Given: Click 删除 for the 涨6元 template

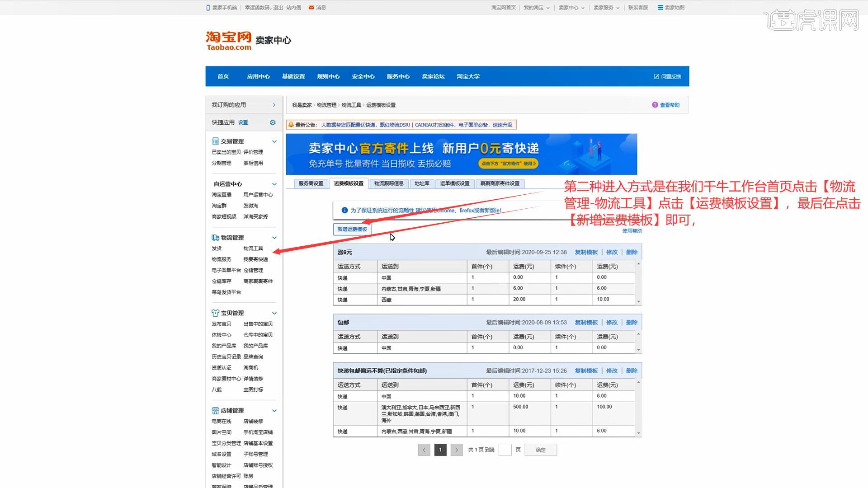Looking at the screenshot, I should click(x=632, y=252).
